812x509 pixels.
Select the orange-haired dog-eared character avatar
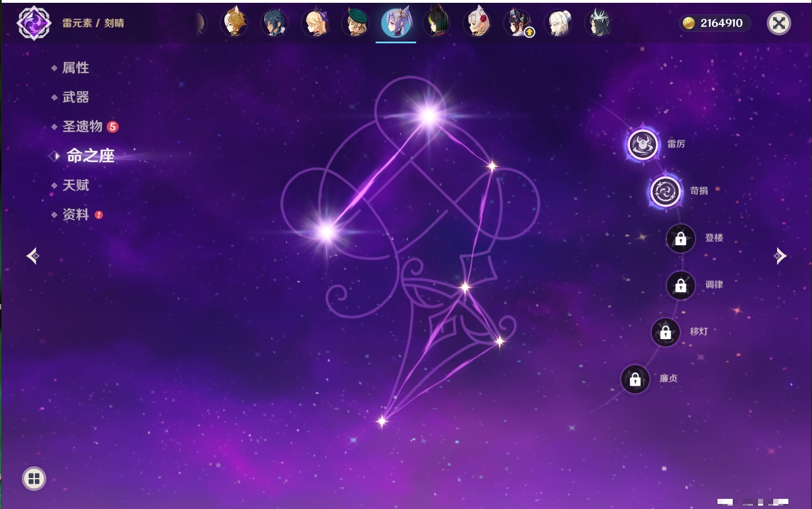coord(234,23)
